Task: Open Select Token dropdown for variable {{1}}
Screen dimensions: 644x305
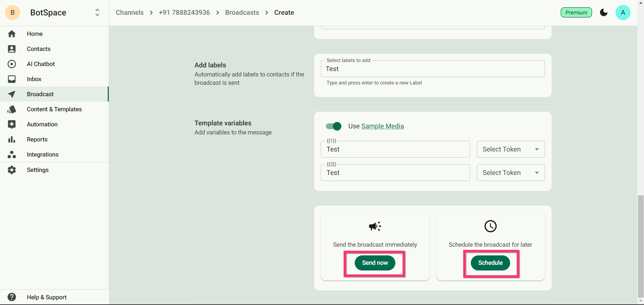Action: 510,149
